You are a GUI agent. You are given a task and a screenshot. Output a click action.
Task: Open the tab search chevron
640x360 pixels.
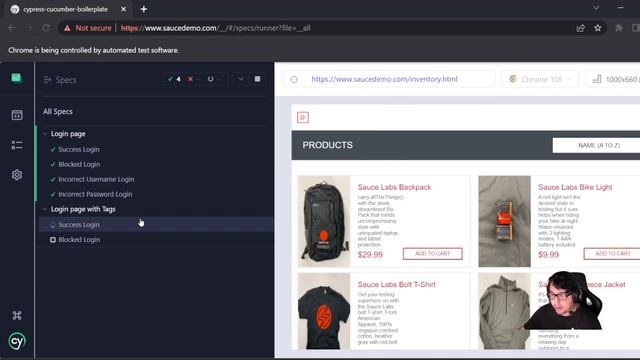tap(596, 8)
